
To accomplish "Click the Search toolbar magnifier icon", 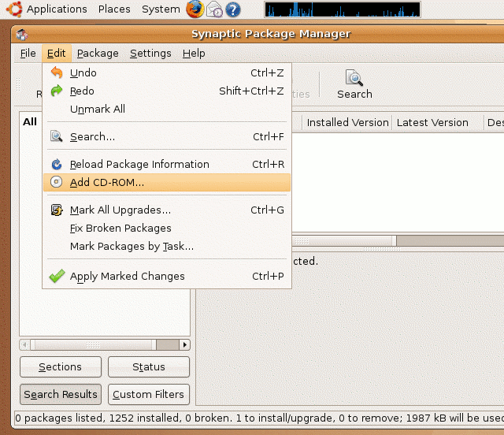I will coord(354,78).
